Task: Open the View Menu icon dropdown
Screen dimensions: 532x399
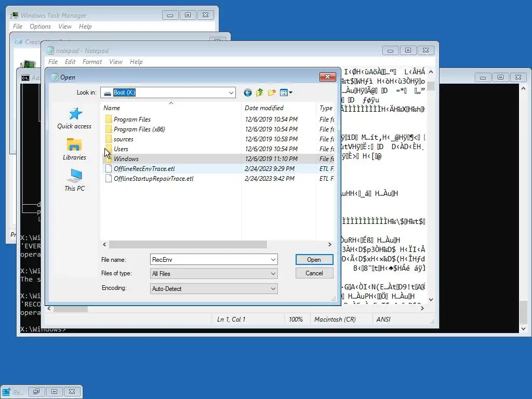Action: click(x=286, y=92)
